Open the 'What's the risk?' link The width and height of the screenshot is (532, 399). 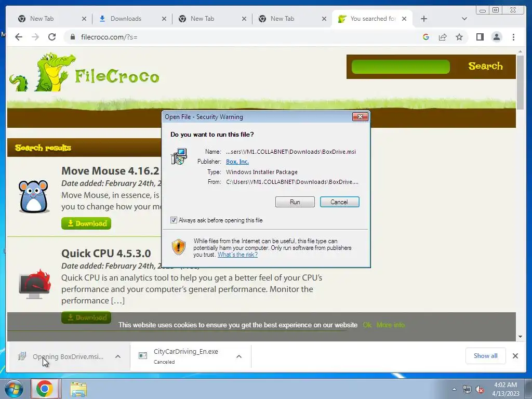pyautogui.click(x=237, y=255)
